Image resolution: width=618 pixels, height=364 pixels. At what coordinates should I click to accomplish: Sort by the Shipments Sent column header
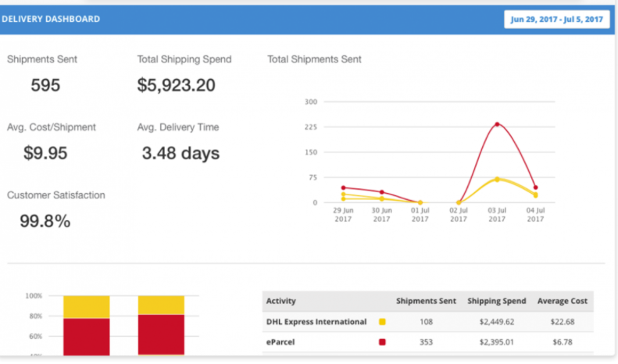[x=426, y=301]
